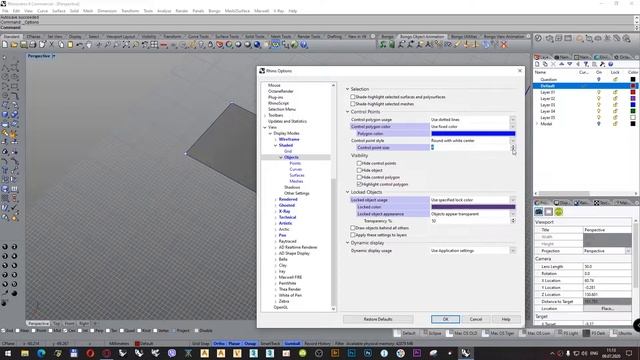Click the Cancel button in Rhino Options
The height and width of the screenshot is (360, 640).
click(x=476, y=319)
